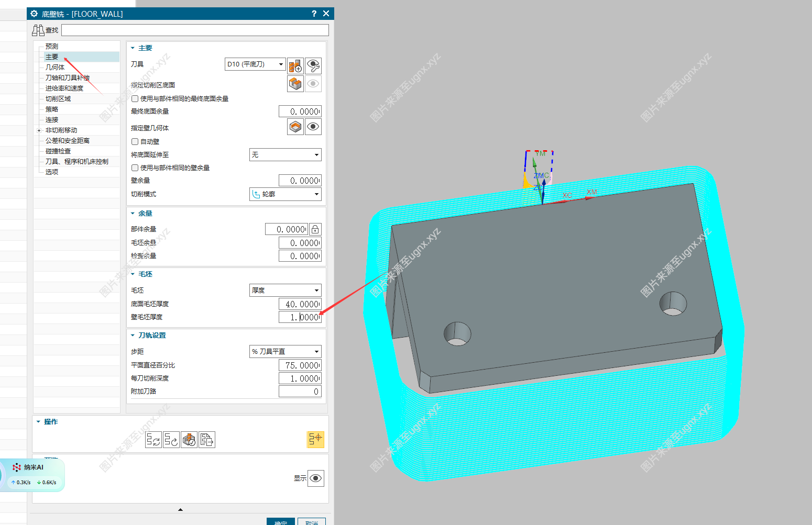This screenshot has width=812, height=525.
Task: Open the 步距 dropdown list
Action: (285, 352)
